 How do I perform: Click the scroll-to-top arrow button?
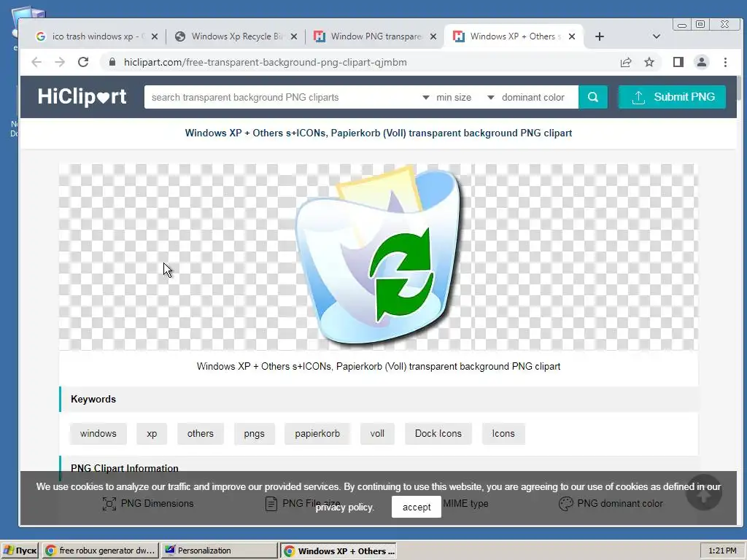point(704,492)
